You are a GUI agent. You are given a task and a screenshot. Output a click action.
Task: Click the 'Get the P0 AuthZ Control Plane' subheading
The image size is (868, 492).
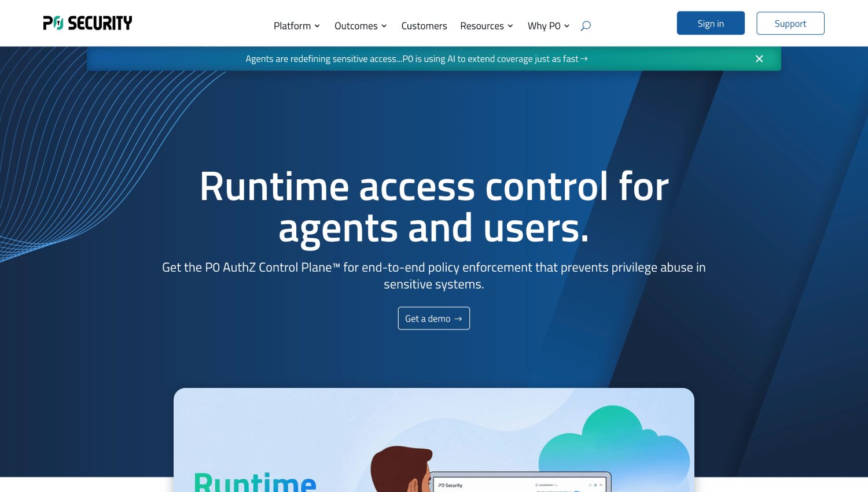pyautogui.click(x=434, y=276)
